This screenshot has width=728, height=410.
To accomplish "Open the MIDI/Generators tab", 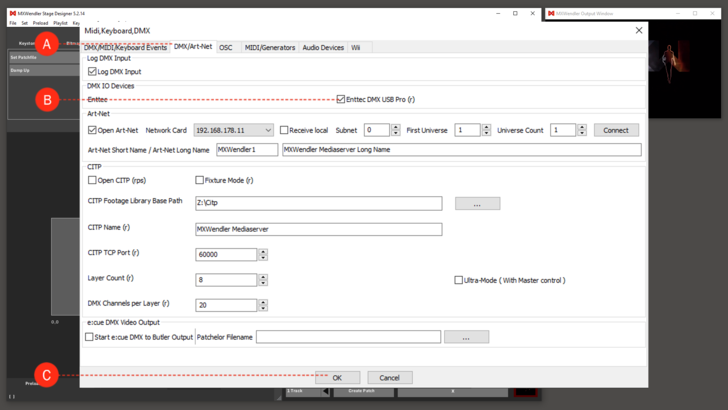I will [270, 47].
